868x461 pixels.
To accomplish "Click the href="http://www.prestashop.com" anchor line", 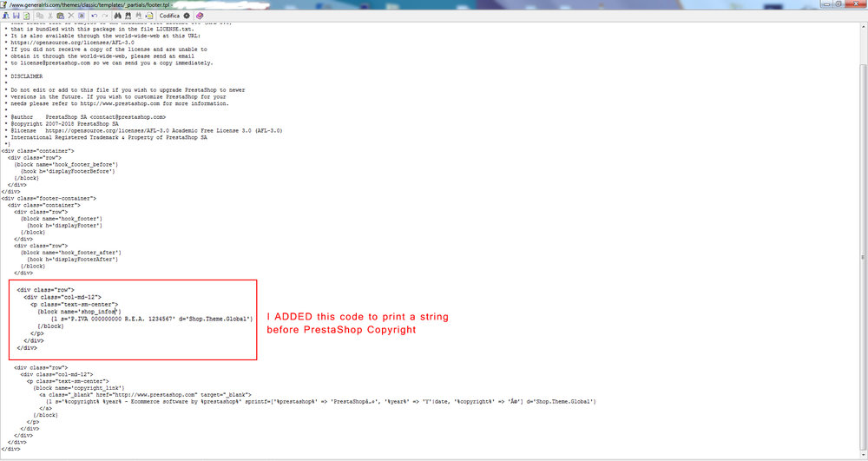I will (x=145, y=395).
